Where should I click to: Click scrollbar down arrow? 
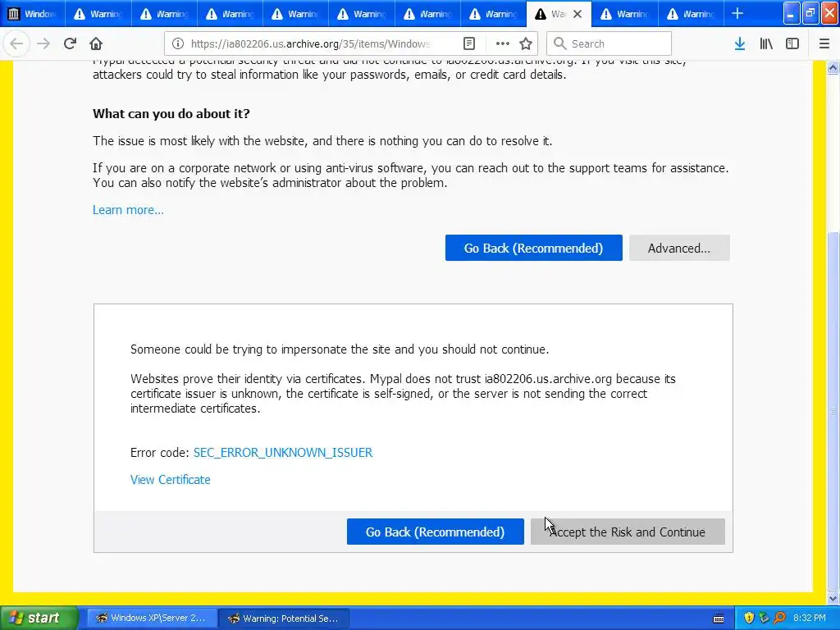[833, 598]
